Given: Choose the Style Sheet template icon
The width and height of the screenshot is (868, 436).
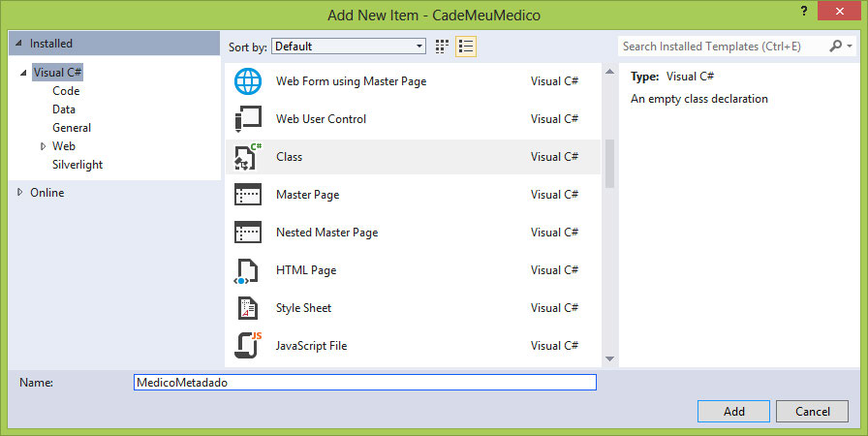Looking at the screenshot, I should coord(248,308).
